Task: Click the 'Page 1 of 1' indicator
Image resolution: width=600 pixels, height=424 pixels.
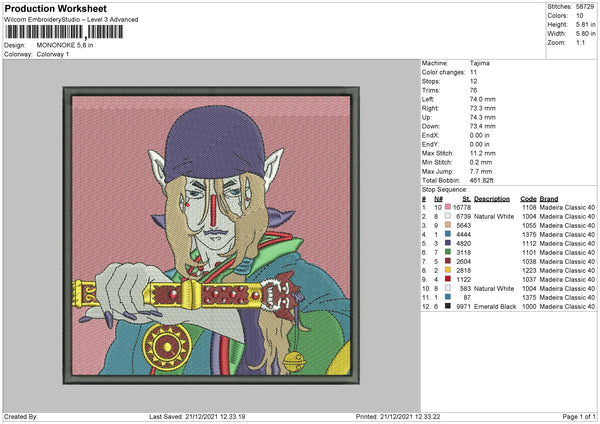Action: pos(579,416)
